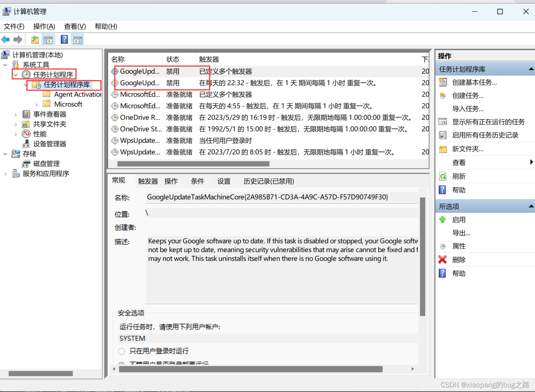Sort by 触发器 column header

pos(307,59)
